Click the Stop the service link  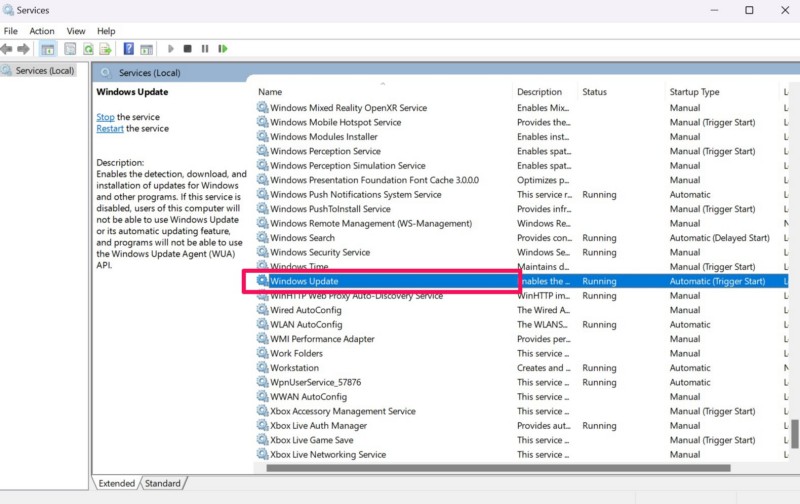click(105, 117)
